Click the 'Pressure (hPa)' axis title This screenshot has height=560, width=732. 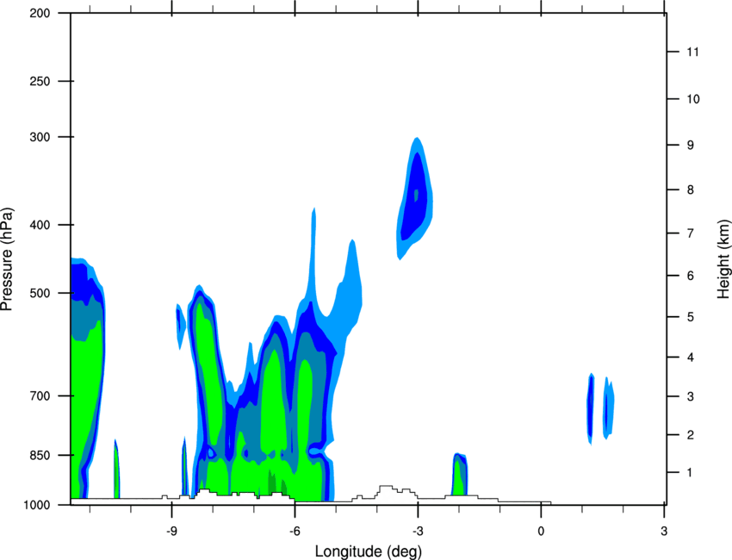click(7, 259)
